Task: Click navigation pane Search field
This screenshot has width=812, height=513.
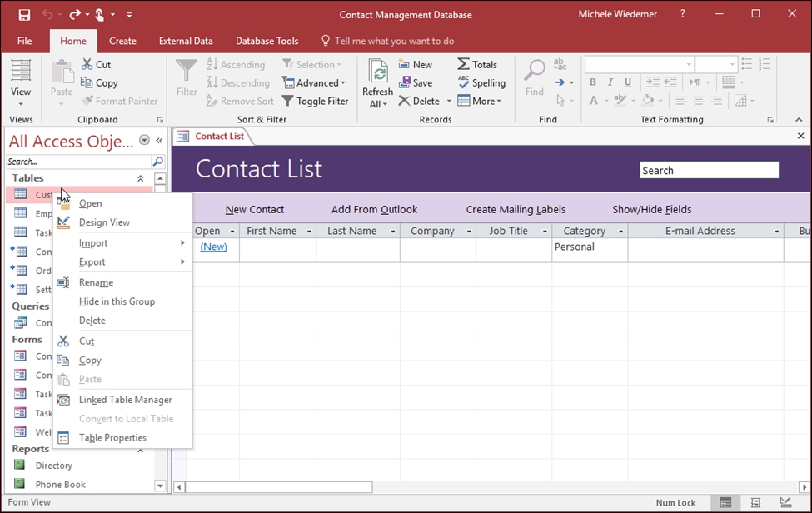Action: (79, 162)
